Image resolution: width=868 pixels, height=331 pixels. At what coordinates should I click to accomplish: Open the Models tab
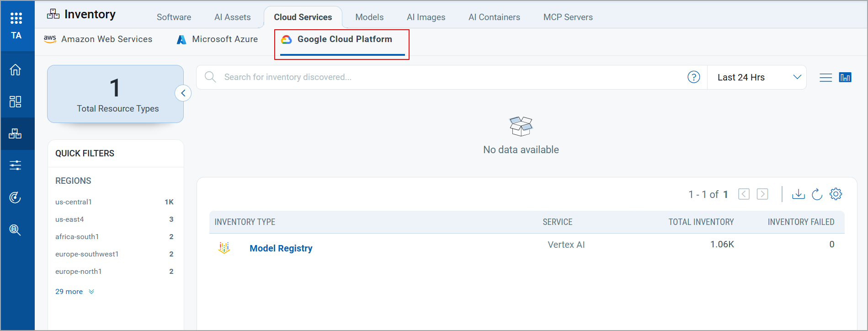pos(369,17)
